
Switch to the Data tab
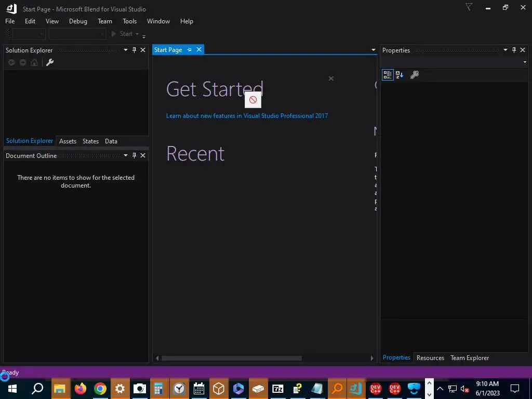tap(111, 141)
